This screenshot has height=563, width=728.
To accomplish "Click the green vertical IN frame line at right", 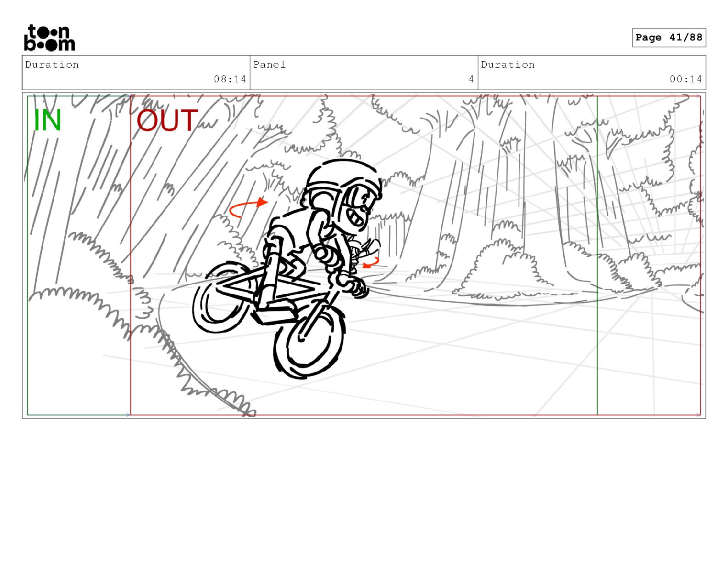I will [x=597, y=255].
